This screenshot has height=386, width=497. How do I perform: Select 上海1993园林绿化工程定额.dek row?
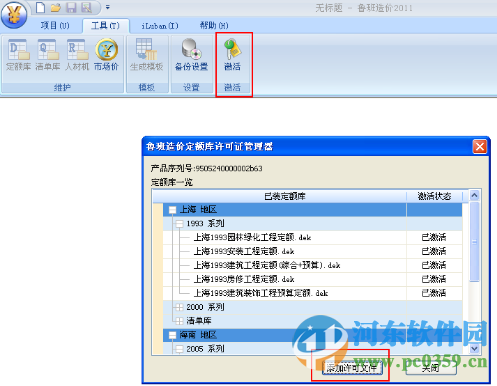(x=312, y=237)
